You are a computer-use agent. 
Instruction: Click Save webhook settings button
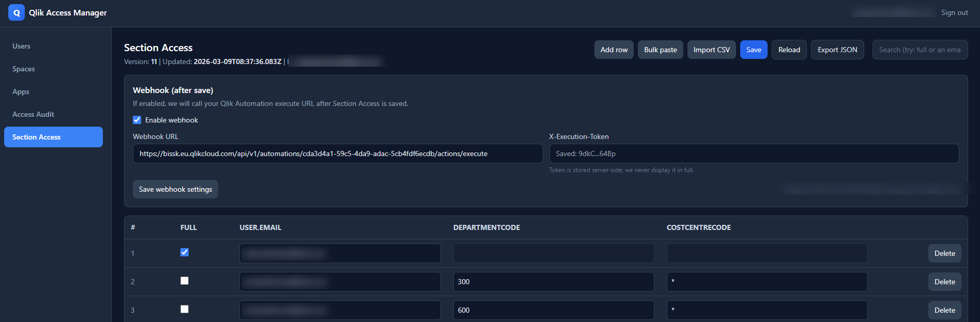click(x=175, y=189)
